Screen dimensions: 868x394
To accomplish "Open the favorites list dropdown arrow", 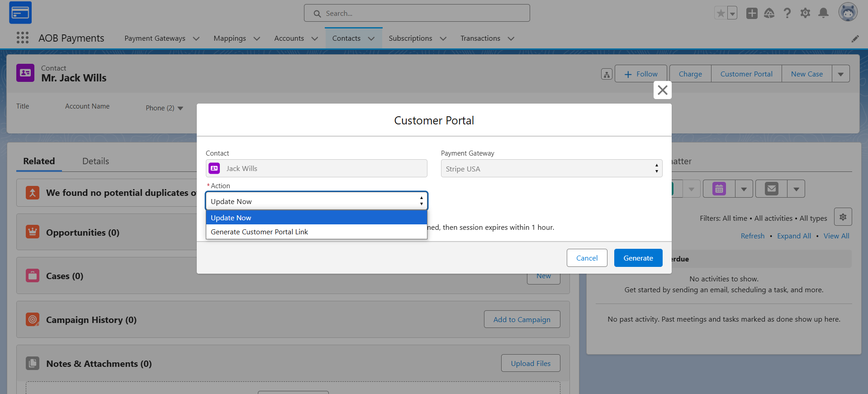I will (732, 13).
